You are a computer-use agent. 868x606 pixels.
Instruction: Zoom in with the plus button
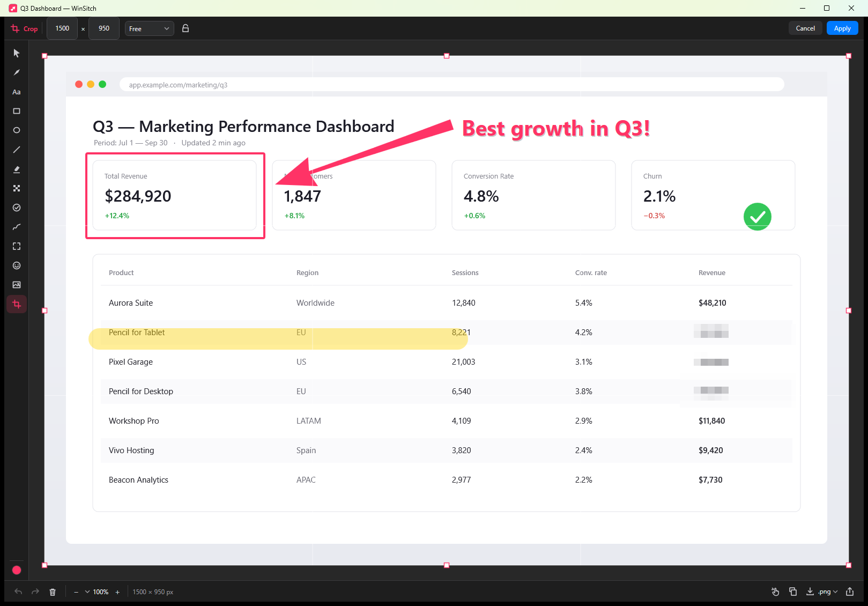pos(117,592)
